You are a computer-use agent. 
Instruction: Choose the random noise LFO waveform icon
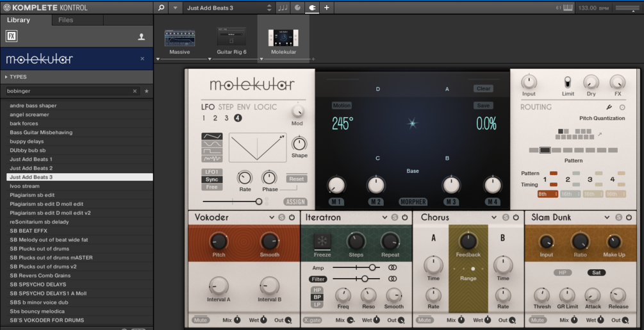(x=212, y=159)
